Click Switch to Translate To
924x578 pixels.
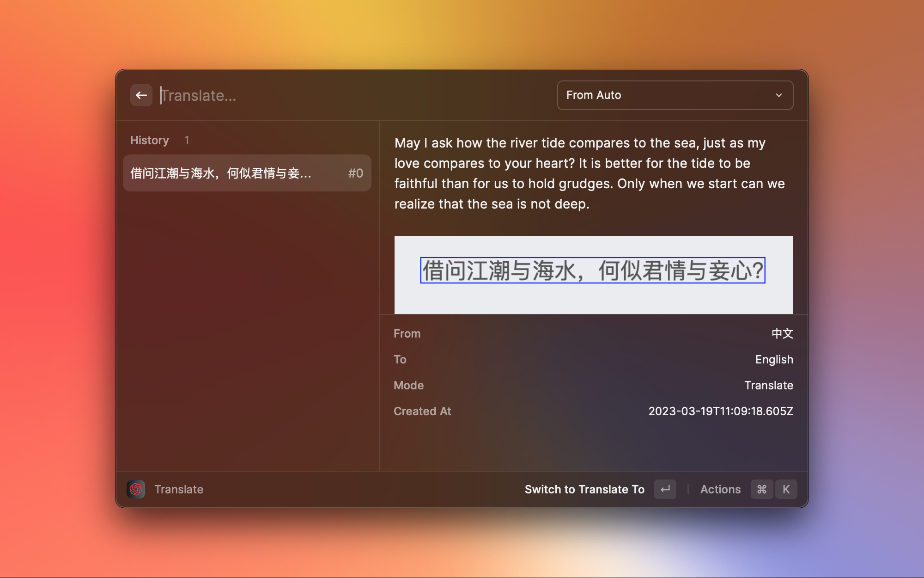pos(584,489)
